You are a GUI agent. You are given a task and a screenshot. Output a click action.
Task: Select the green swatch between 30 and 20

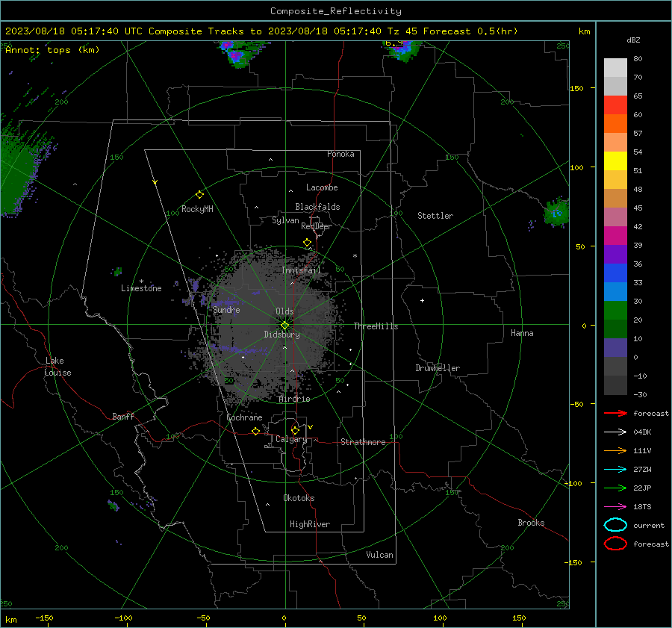pos(615,310)
